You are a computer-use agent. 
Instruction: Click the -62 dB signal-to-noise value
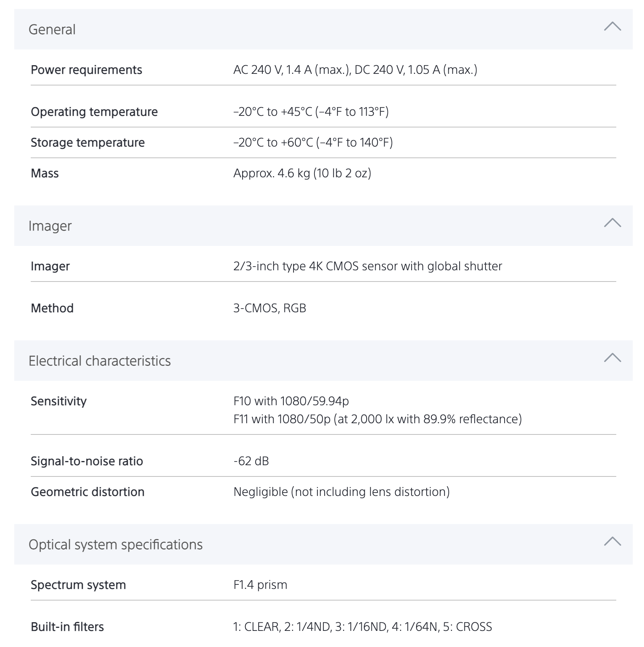tap(251, 461)
